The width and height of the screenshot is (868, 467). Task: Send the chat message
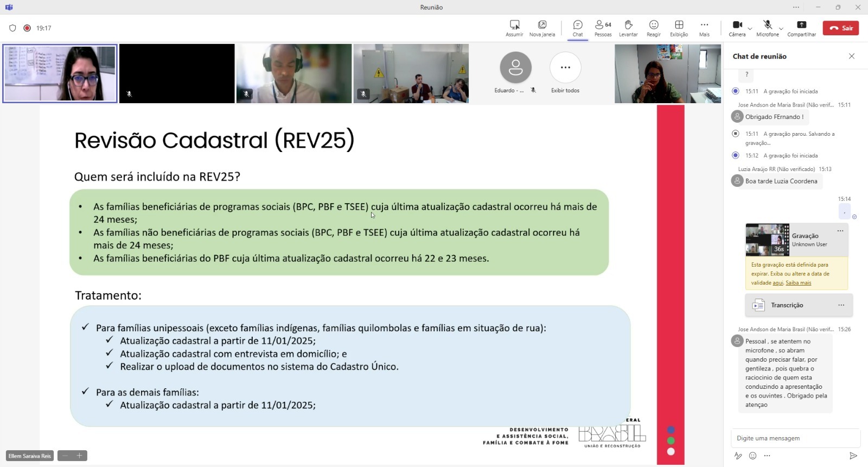pyautogui.click(x=853, y=456)
